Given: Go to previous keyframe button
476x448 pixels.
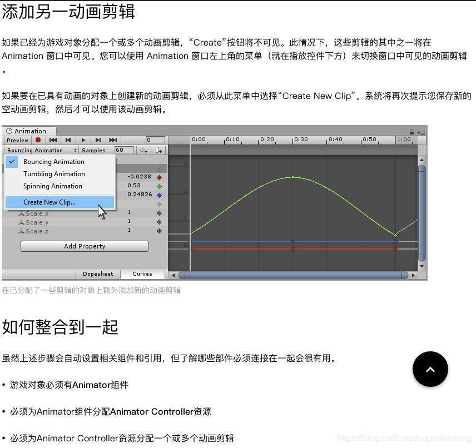Looking at the screenshot, I should 68,140.
